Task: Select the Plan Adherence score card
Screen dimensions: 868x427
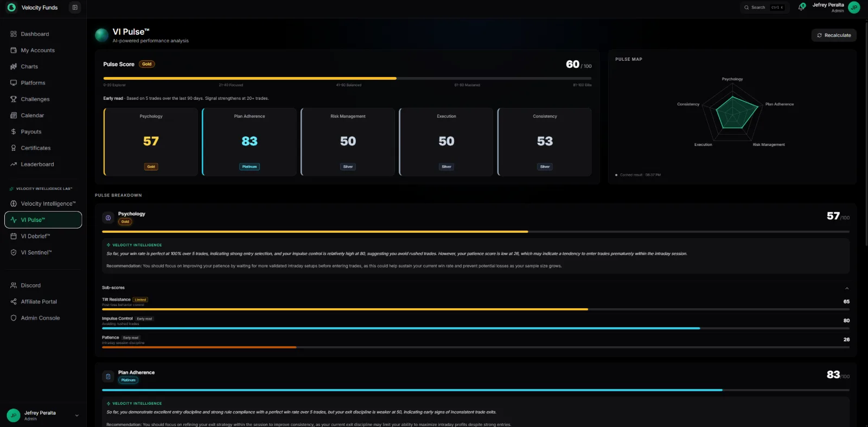Action: pos(250,142)
